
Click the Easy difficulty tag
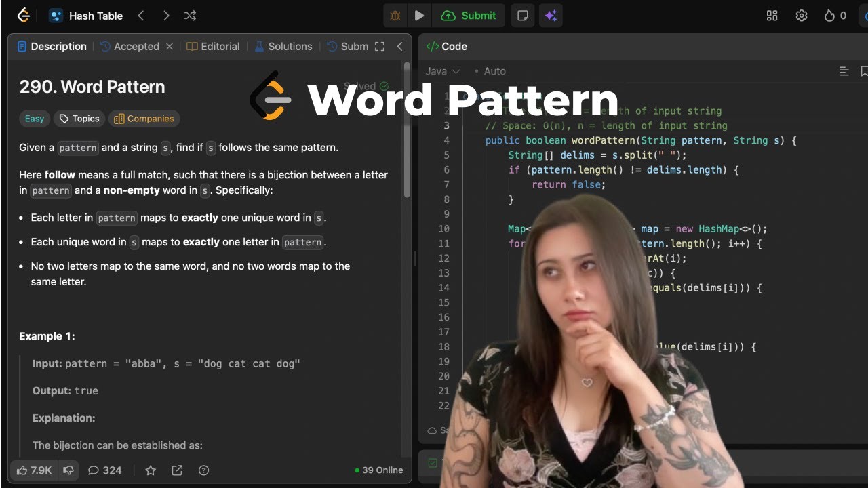[x=35, y=119]
